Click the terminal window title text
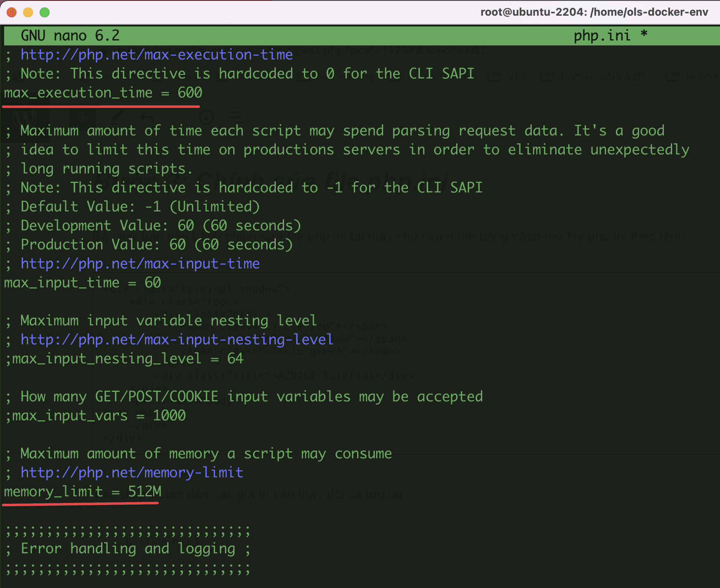Image resolution: width=720 pixels, height=588 pixels. click(594, 12)
